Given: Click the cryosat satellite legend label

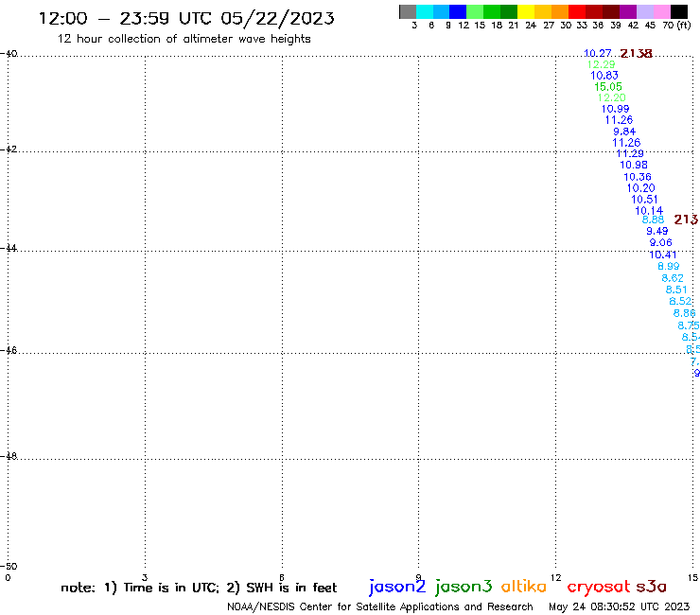Looking at the screenshot, I should (x=599, y=588).
